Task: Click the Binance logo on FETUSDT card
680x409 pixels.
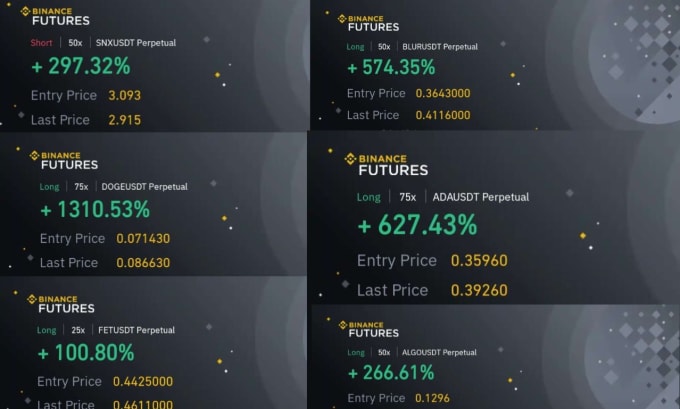Action: (61, 304)
